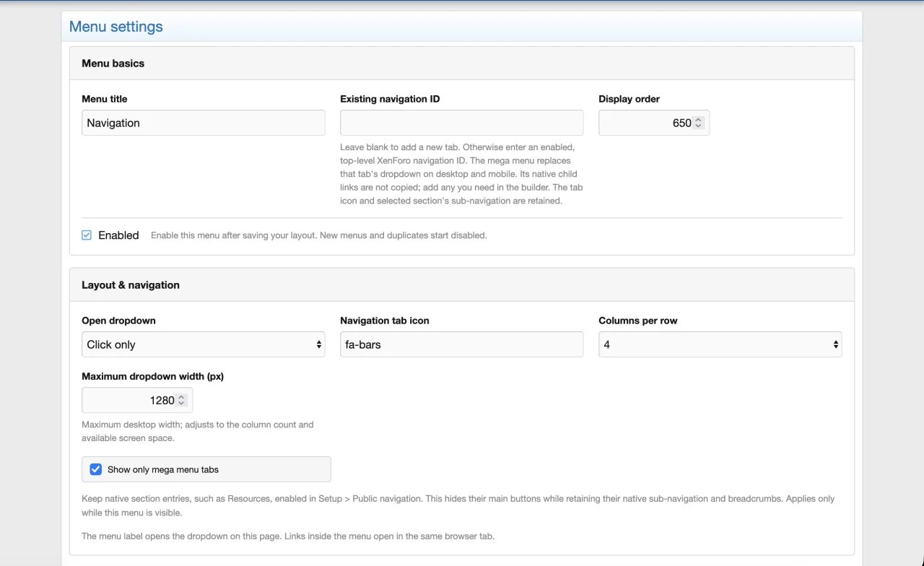Click the 'Keep native section entries' explanation text
This screenshot has width=924, height=566.
click(x=458, y=505)
